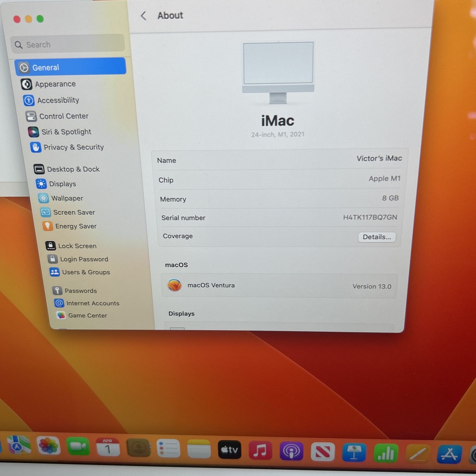Open App Store from the Dock
The width and height of the screenshot is (476, 476).
point(449,454)
